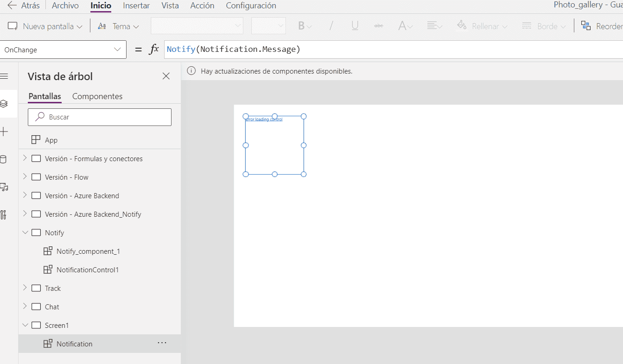This screenshot has width=623, height=364.
Task: Open the Archivo menu
Action: pos(65,6)
